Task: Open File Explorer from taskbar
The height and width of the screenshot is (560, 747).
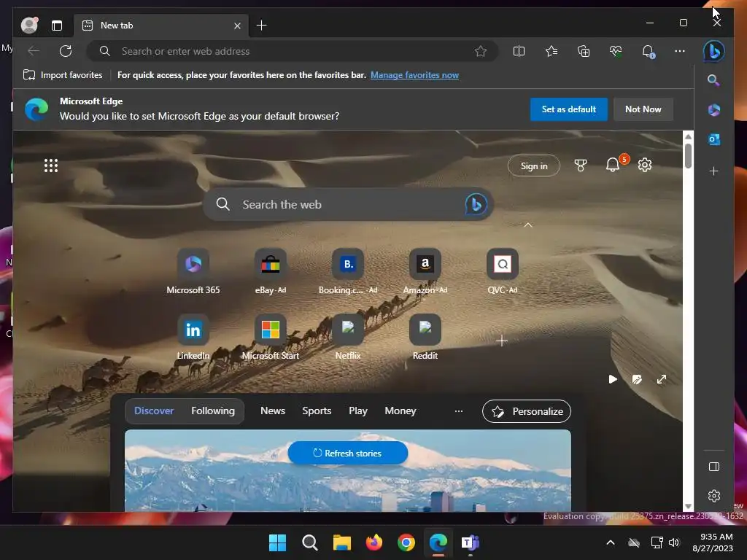Action: coord(341,542)
